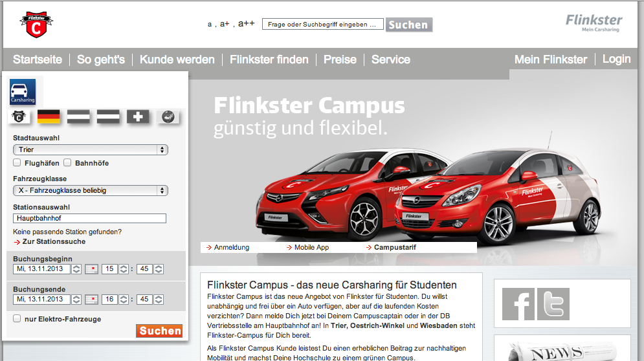Image resolution: width=644 pixels, height=361 pixels.
Task: Adjust the Buchungsbeginn date stepper
Action: click(76, 269)
